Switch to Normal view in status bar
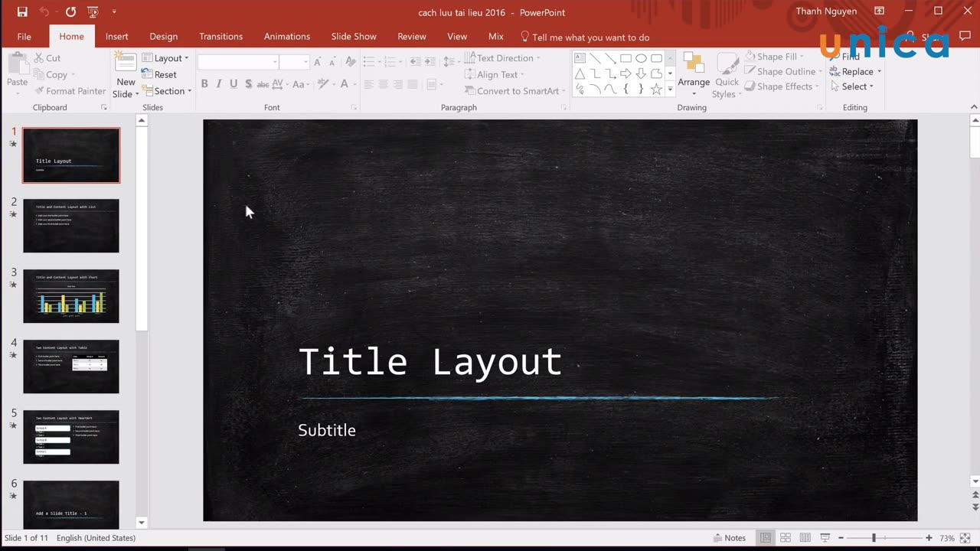The width and height of the screenshot is (980, 551). pos(766,538)
